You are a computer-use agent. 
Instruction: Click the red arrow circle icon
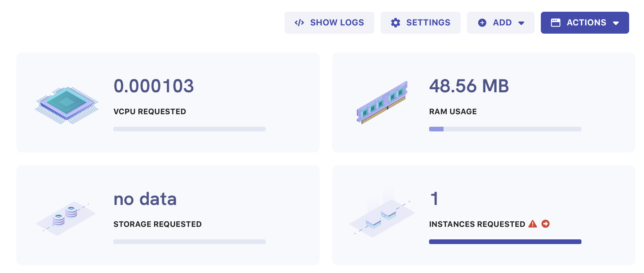546,224
